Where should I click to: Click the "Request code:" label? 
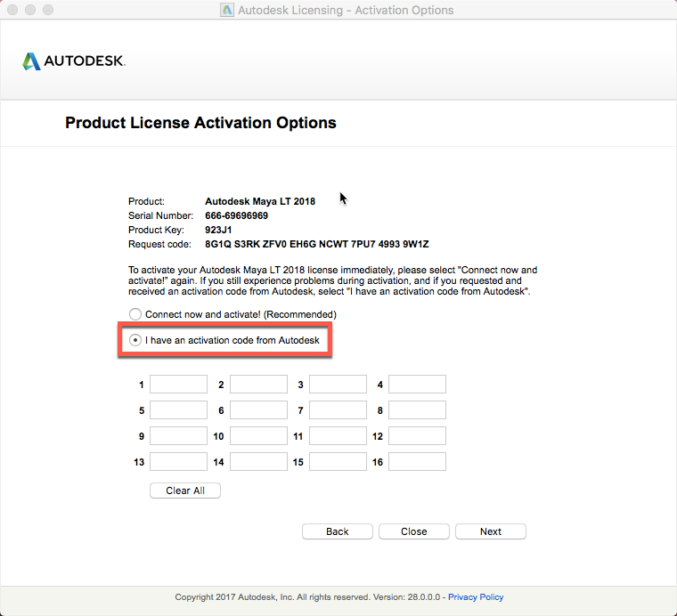click(x=159, y=244)
